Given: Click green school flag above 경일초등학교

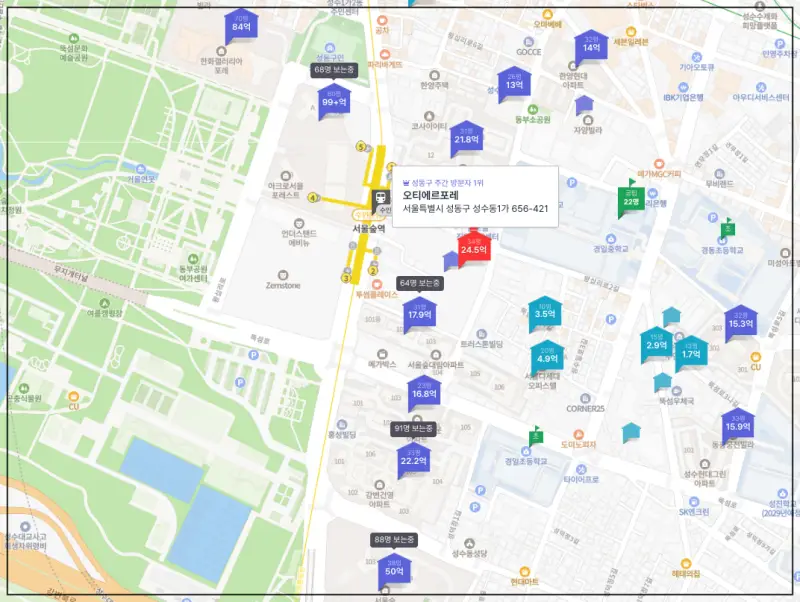Looking at the screenshot, I should point(536,436).
